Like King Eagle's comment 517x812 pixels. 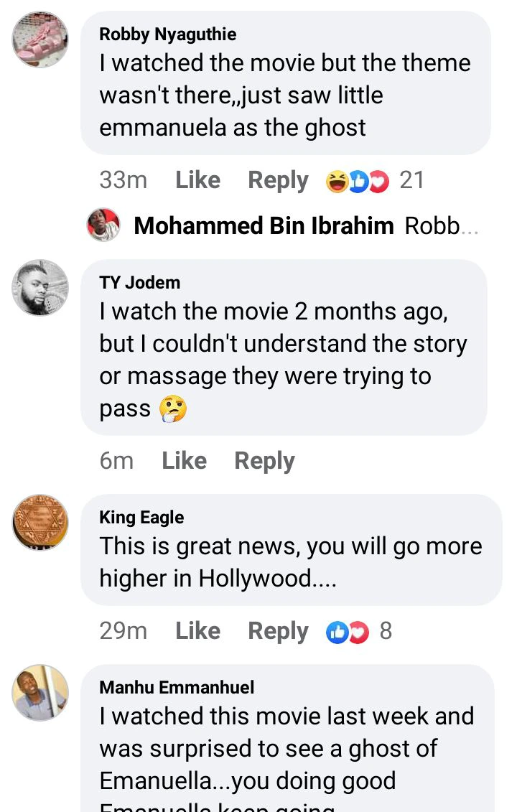click(198, 631)
